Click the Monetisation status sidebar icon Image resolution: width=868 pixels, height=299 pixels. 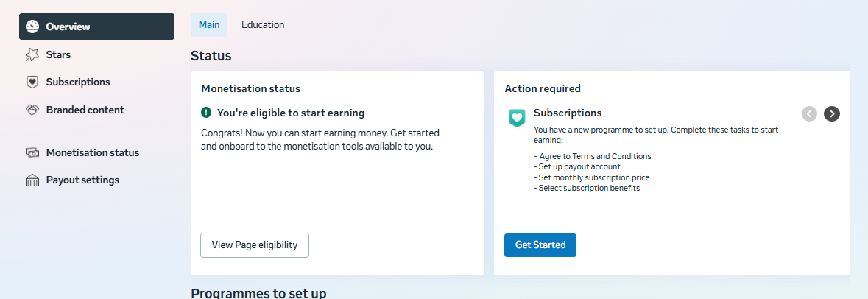32,152
